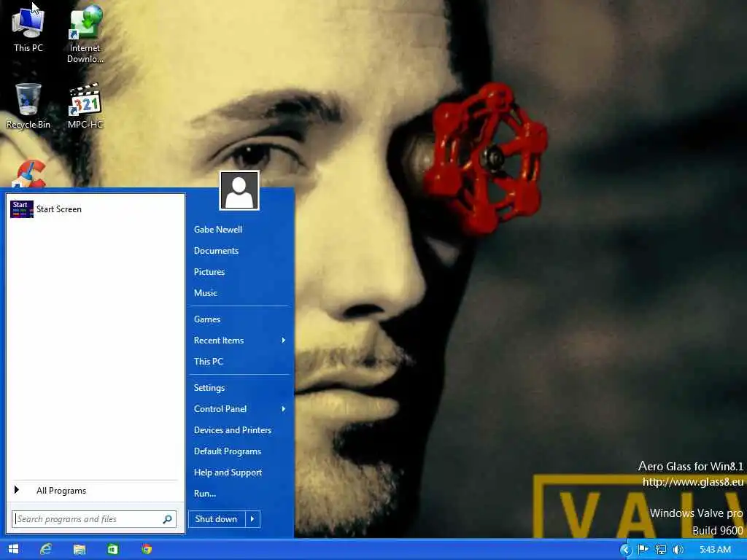This screenshot has height=560, width=747.
Task: Open File Explorer from taskbar
Action: (79, 549)
